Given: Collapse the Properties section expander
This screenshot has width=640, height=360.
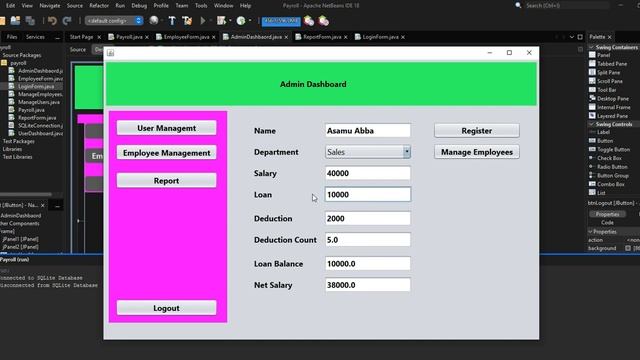Looking at the screenshot, I should [x=590, y=231].
